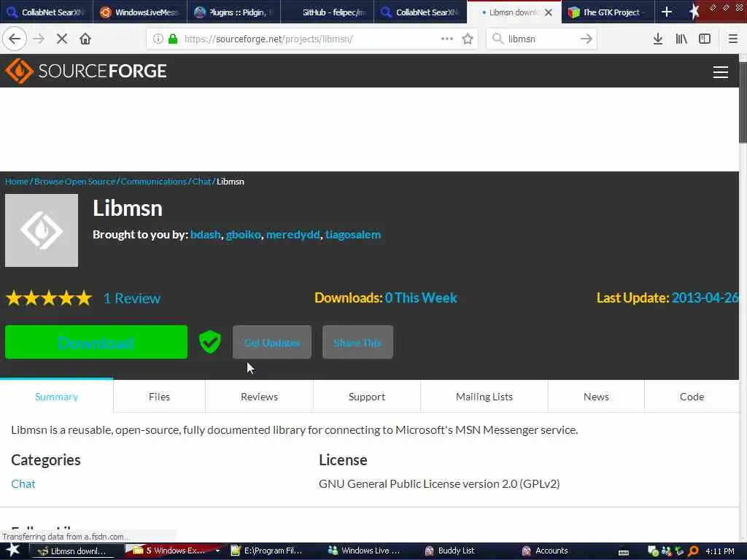Switch to The GTK Project tab
The image size is (747, 560).
pos(608,12)
